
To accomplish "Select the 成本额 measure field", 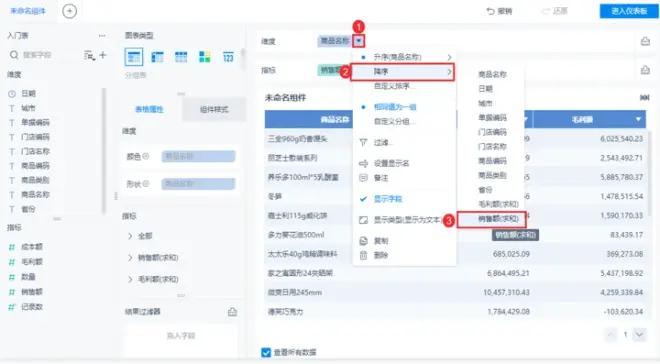I will coord(32,247).
